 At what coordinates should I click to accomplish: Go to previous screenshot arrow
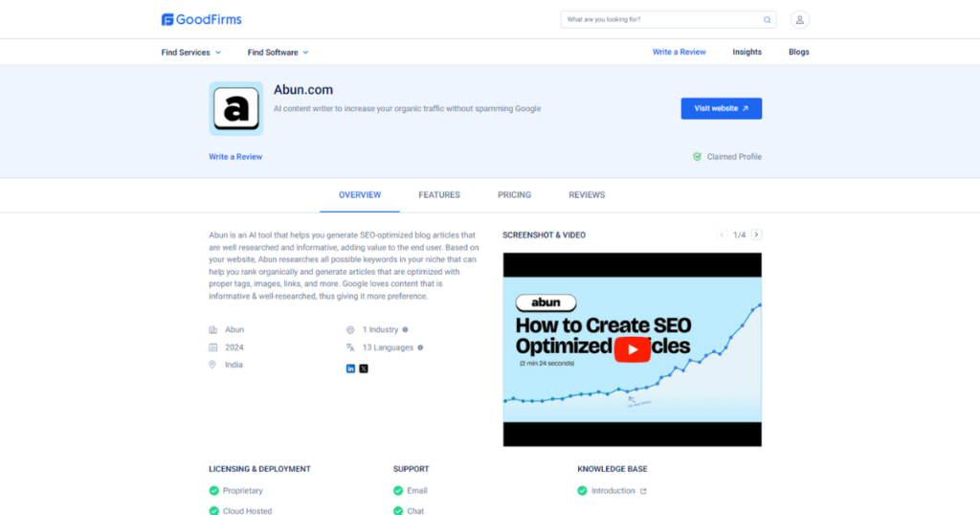point(722,235)
